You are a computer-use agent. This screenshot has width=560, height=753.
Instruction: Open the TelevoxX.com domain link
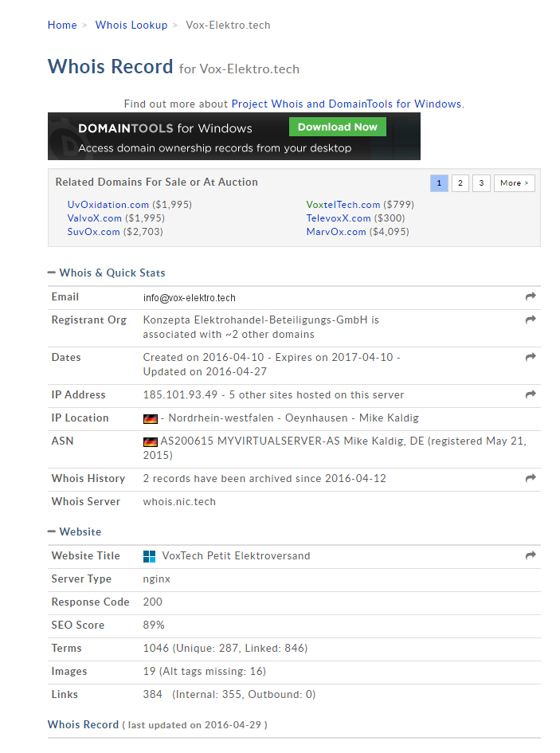(339, 218)
